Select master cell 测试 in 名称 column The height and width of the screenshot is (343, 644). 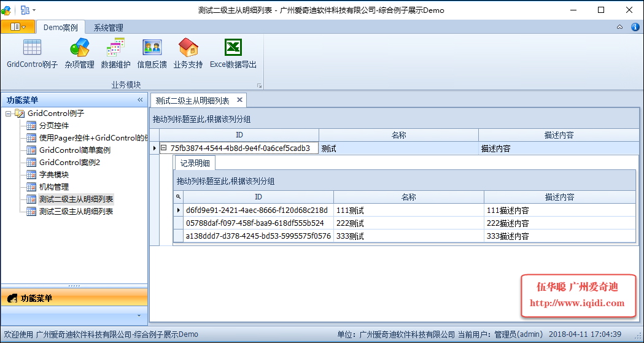(399, 148)
